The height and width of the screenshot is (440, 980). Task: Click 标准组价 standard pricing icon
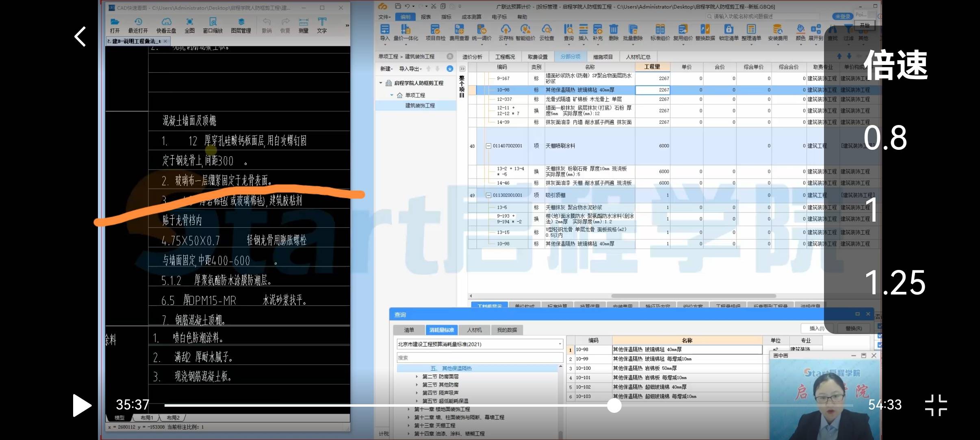(x=660, y=32)
